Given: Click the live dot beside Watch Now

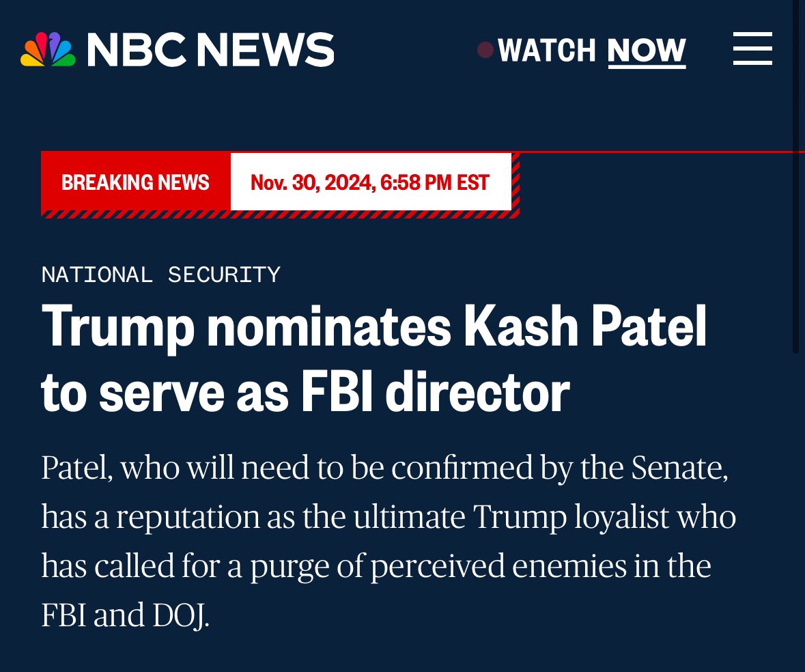Looking at the screenshot, I should click(485, 51).
